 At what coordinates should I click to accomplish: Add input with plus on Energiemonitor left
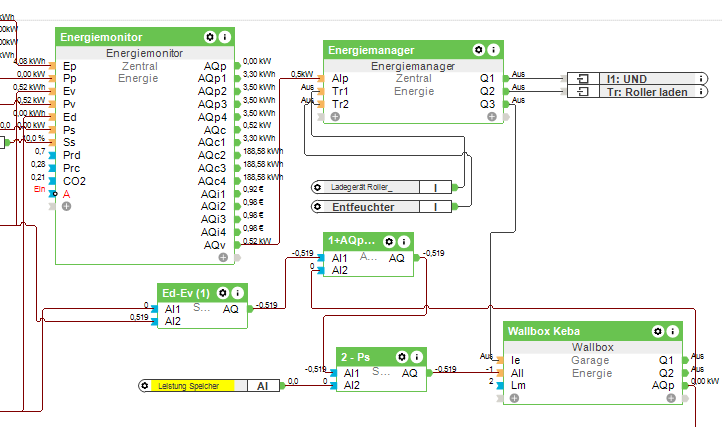(66, 206)
